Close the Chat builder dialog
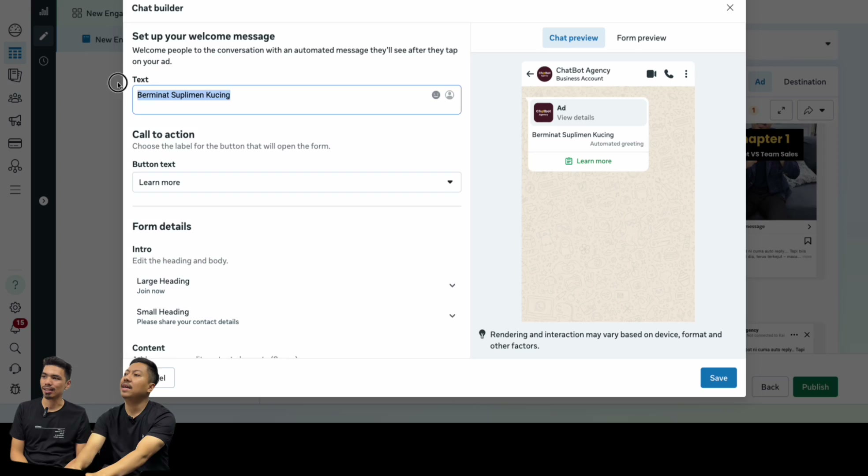 pyautogui.click(x=730, y=7)
